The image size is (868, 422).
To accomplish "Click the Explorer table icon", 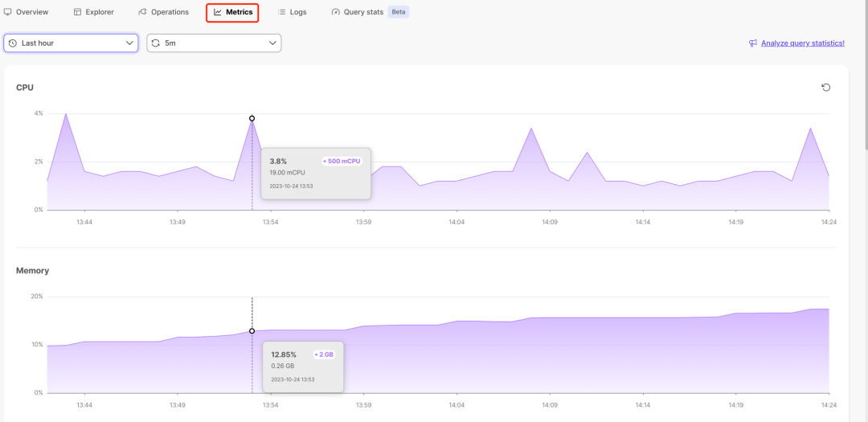I will click(77, 11).
